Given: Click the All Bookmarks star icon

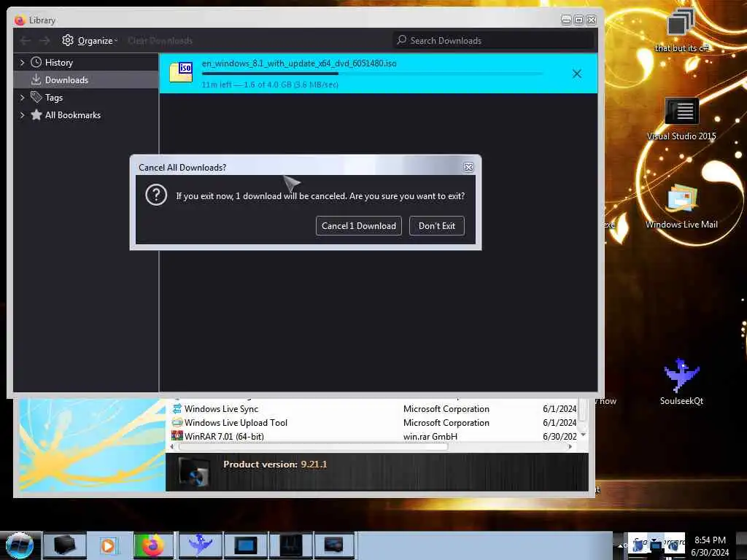Looking at the screenshot, I should point(36,114).
